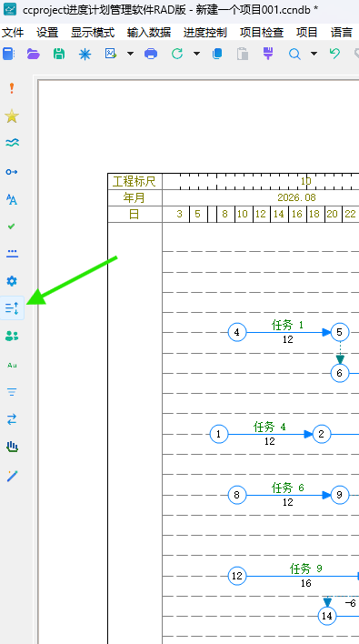The image size is (359, 644).
Task: Print using the printer icon
Action: 151,54
